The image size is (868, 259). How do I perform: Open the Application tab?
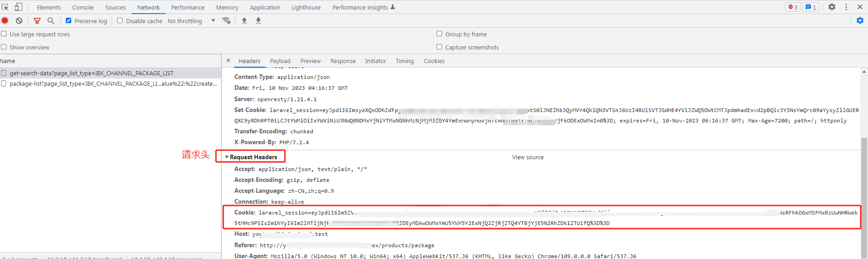click(x=265, y=7)
